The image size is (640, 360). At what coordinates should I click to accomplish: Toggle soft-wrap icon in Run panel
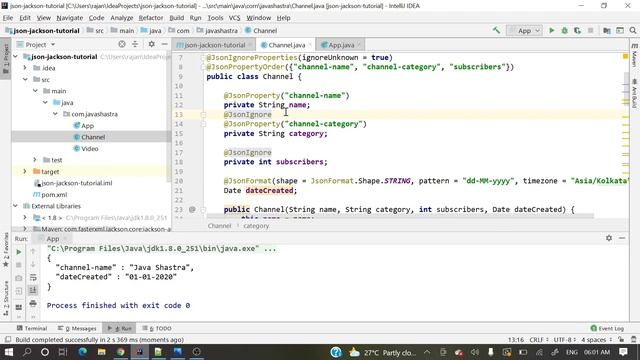[x=33, y=278]
